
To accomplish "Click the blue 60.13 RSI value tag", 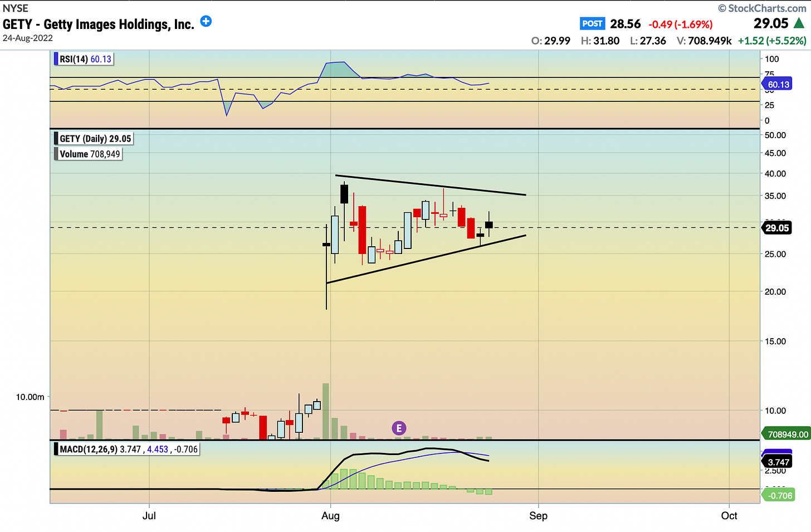I will (778, 85).
